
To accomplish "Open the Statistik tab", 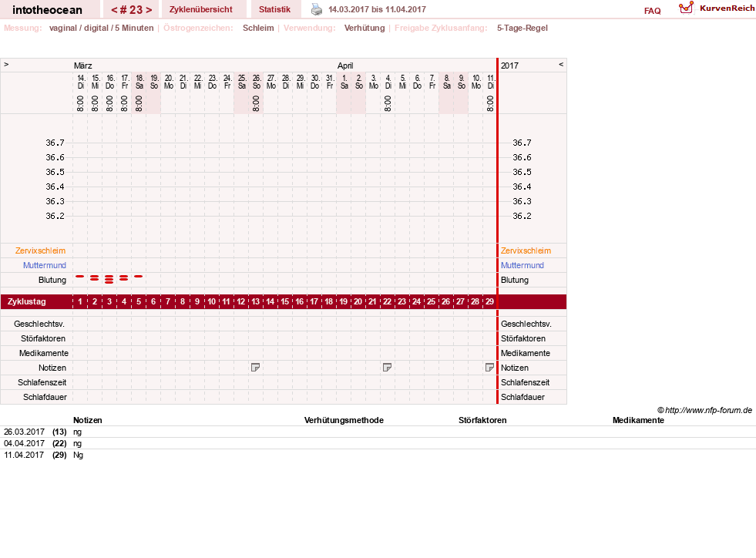I will (275, 9).
